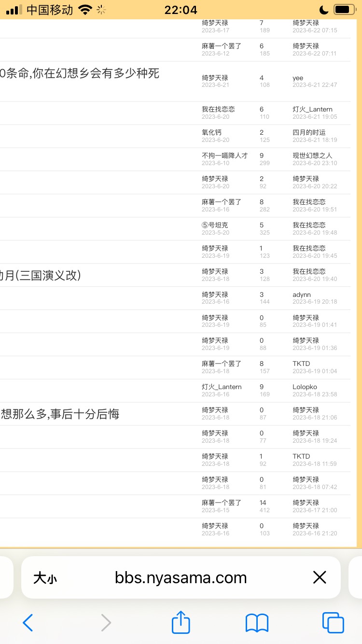Open thread about dying in 幻想乡
This screenshot has height=644, width=362.
pos(80,74)
